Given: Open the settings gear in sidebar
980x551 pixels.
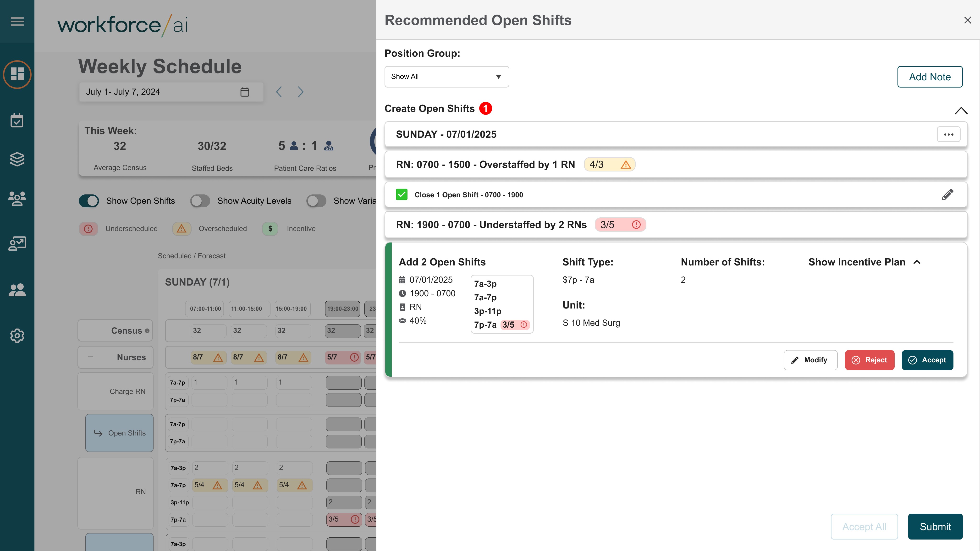Looking at the screenshot, I should [x=17, y=336].
